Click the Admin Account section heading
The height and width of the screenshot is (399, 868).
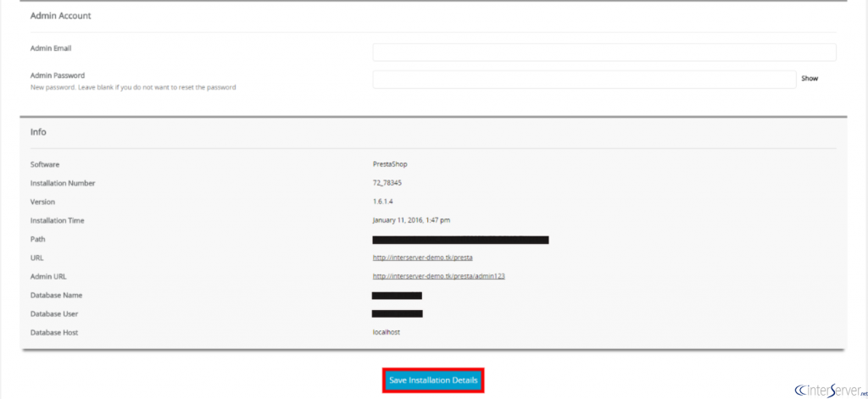point(61,16)
